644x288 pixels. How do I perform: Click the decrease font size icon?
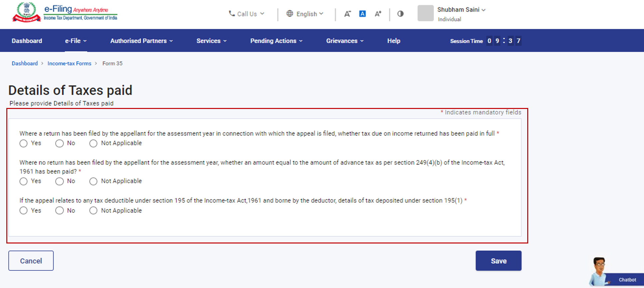point(347,14)
